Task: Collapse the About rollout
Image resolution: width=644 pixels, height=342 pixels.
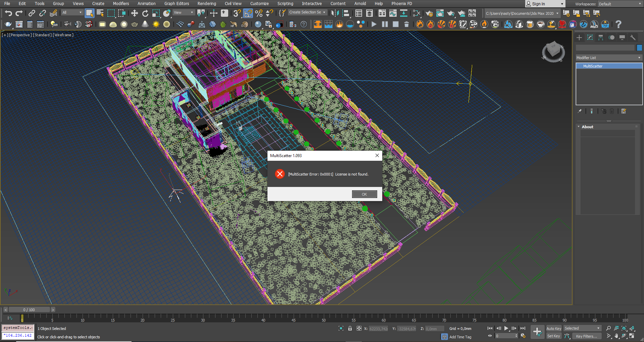Action: (587, 127)
